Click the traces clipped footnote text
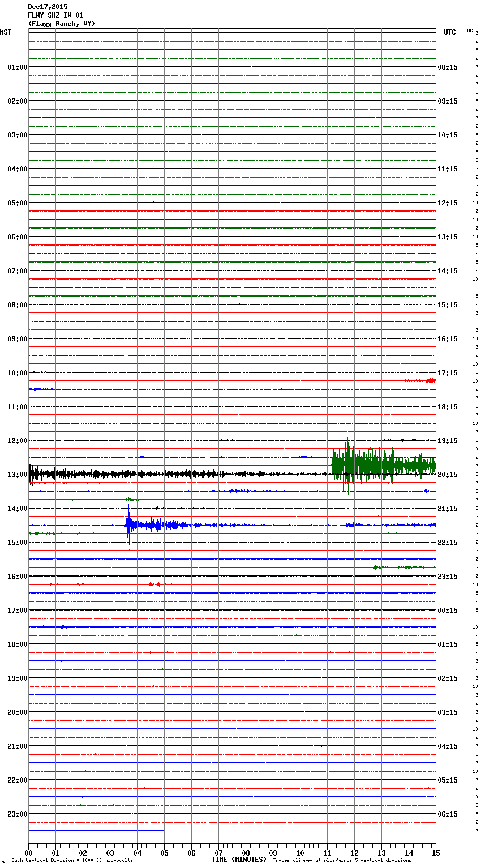Viewport: 481px width, 868px height. coord(342,861)
